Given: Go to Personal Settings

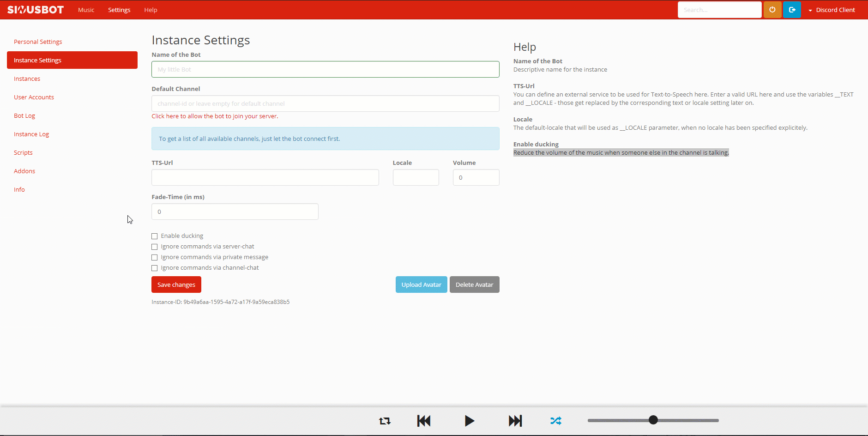Looking at the screenshot, I should pyautogui.click(x=72, y=42).
